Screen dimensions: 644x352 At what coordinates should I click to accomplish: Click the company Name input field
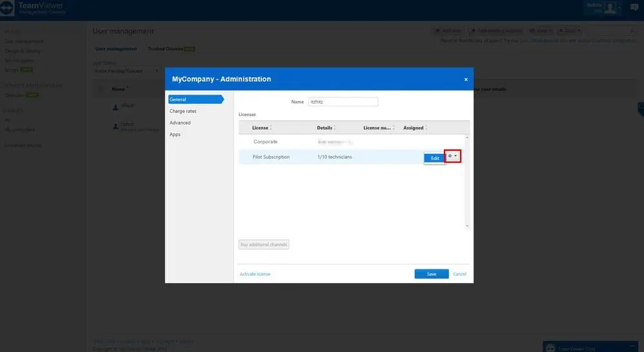(343, 102)
